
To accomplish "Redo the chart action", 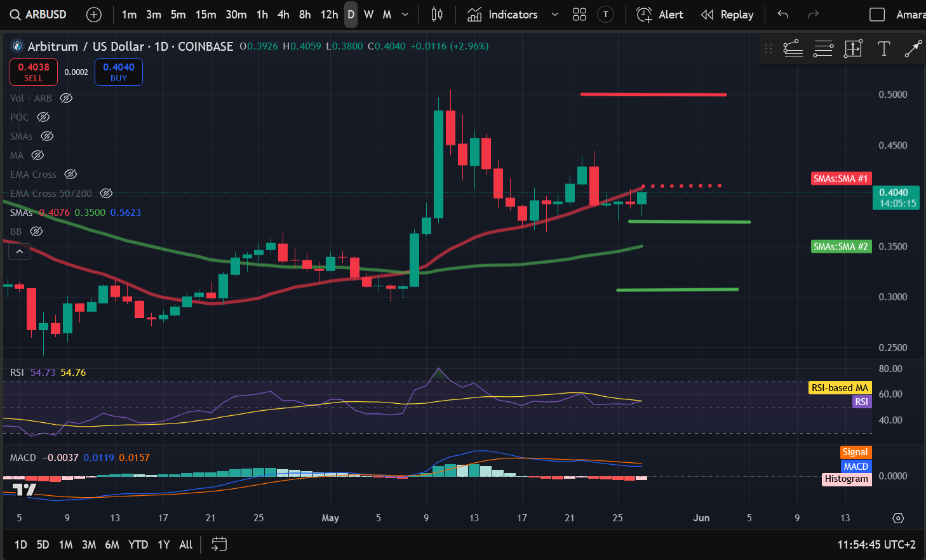I will pos(813,15).
